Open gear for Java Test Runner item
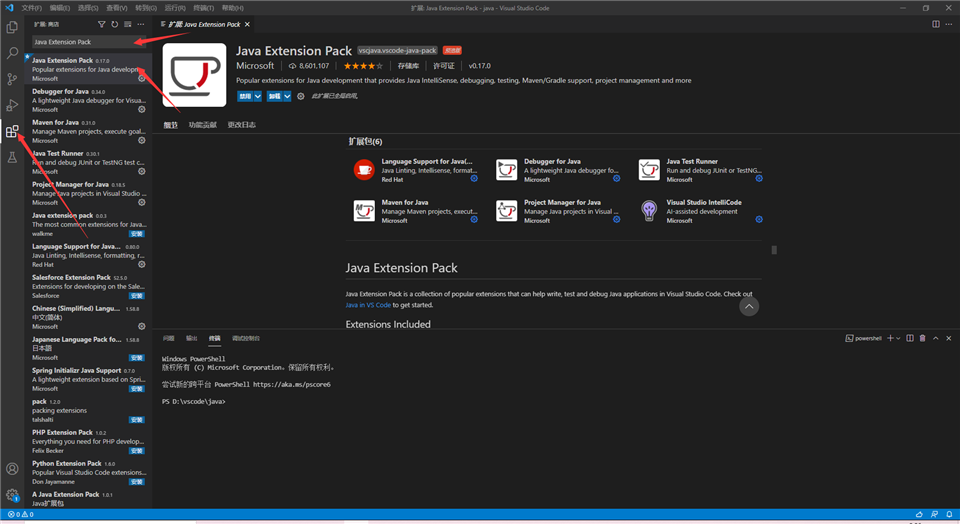 [x=141, y=171]
